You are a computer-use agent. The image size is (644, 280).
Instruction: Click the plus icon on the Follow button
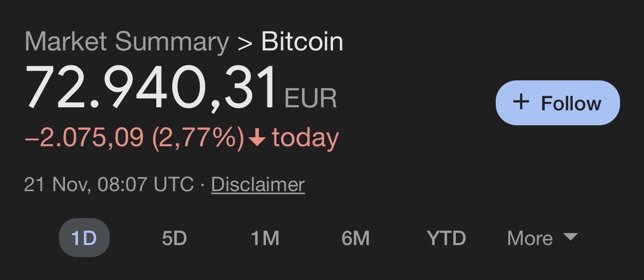[521, 102]
